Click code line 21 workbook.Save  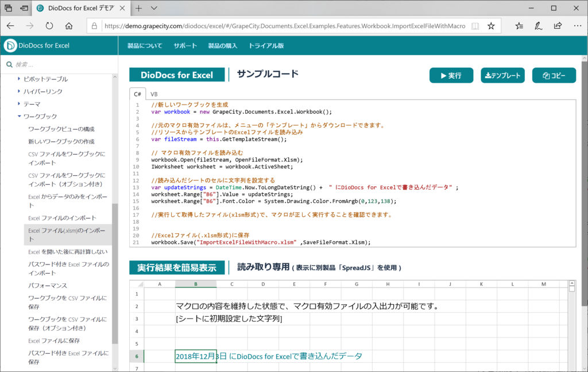point(261,243)
